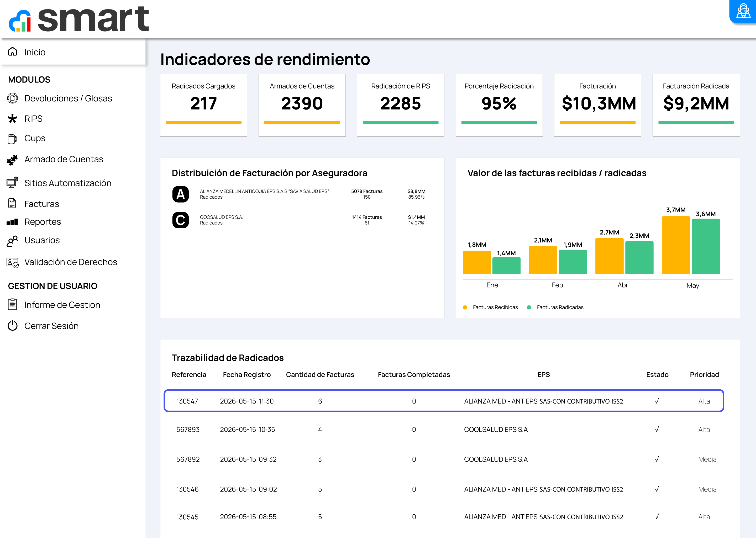Screen dimensions: 756x538
Task: Open the Facturación $10,3MM card
Action: [x=597, y=105]
